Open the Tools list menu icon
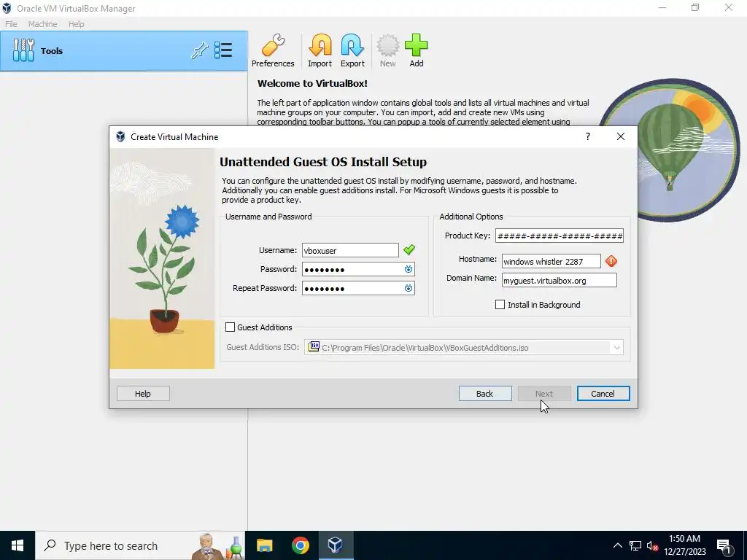 tap(223, 50)
